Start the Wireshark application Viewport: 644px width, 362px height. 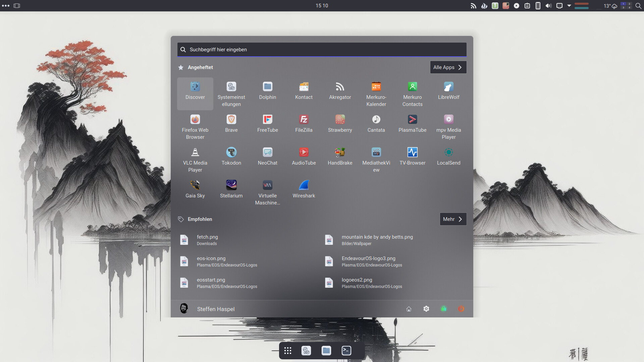(304, 189)
